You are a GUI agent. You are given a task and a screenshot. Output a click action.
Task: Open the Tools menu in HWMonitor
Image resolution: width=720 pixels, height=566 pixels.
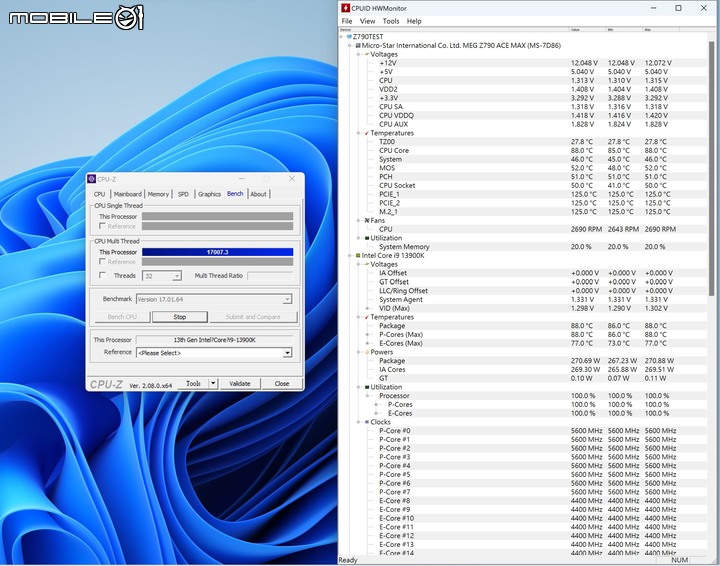[x=391, y=21]
